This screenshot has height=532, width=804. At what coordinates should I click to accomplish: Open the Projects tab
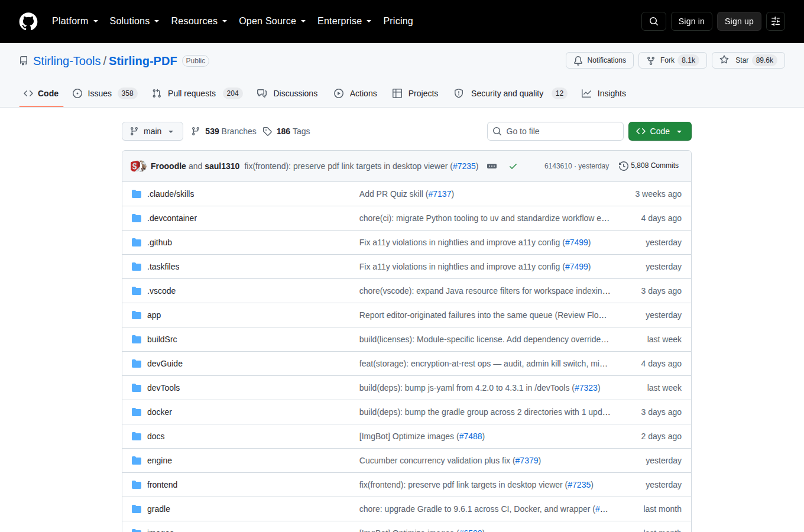415,93
